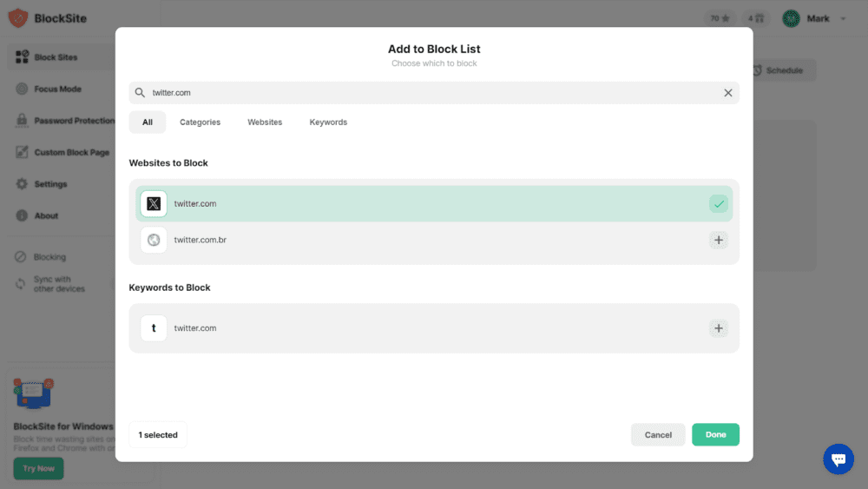Switch to the Websites tab
This screenshot has width=868, height=489.
coord(265,122)
